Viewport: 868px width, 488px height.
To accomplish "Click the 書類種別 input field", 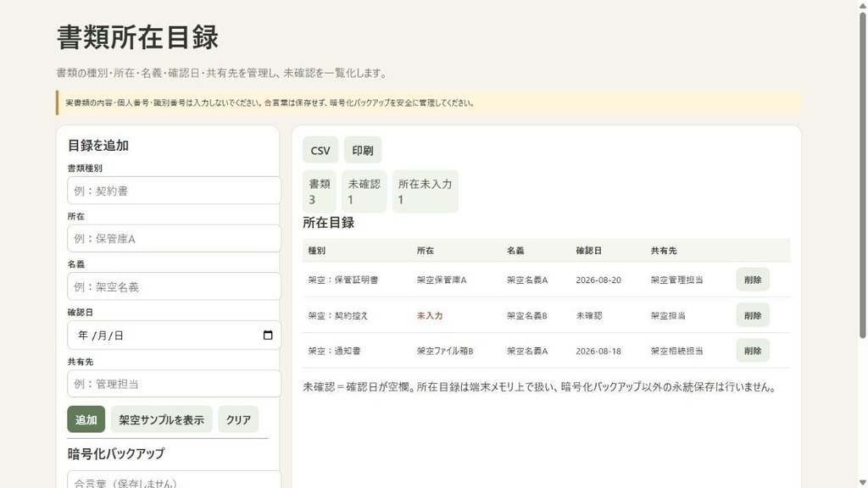I will pyautogui.click(x=174, y=191).
